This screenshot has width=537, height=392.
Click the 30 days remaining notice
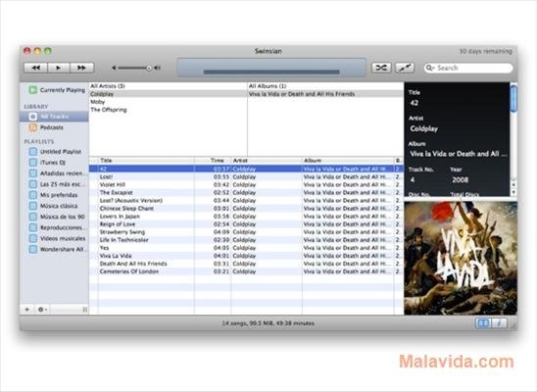coord(485,51)
